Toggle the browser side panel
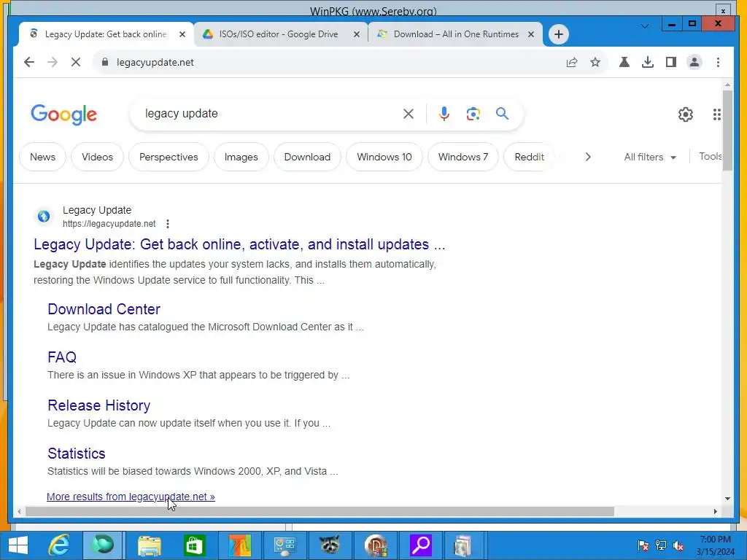Image resolution: width=747 pixels, height=560 pixels. (x=671, y=63)
